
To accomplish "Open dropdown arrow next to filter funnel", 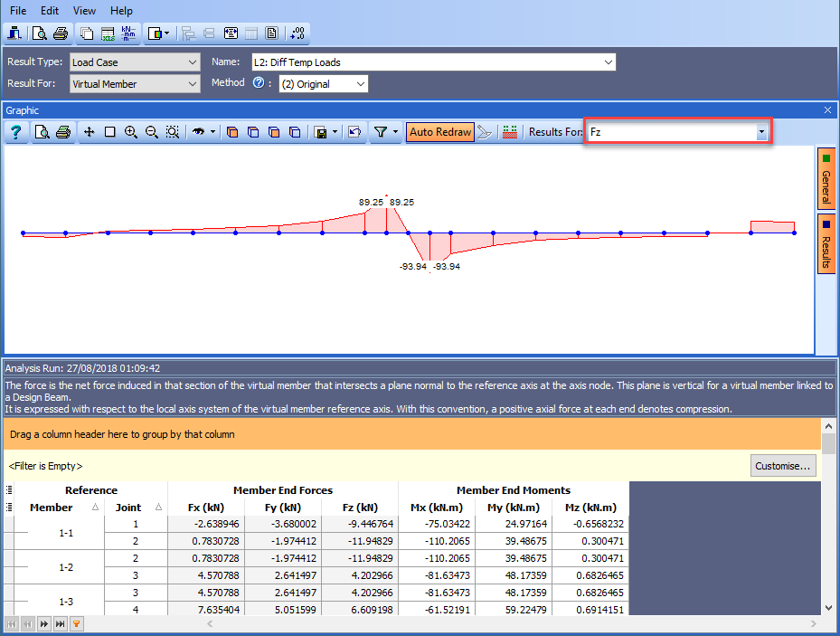I will click(x=395, y=132).
